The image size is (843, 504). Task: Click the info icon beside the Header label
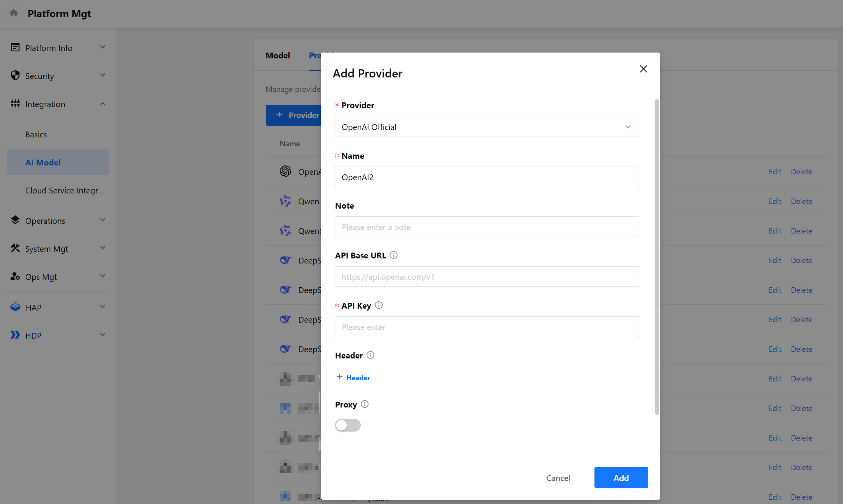370,355
